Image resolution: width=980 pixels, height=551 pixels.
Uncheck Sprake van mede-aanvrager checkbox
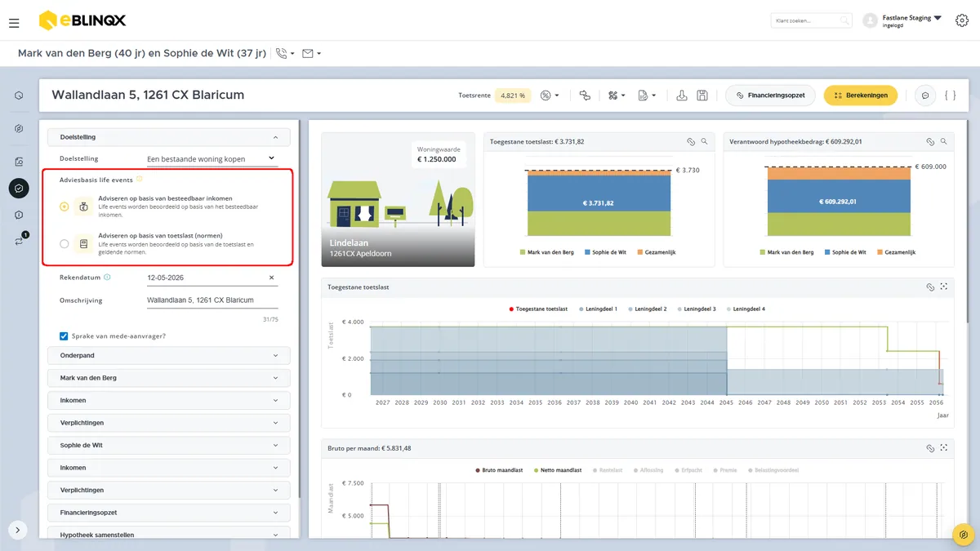[64, 335]
